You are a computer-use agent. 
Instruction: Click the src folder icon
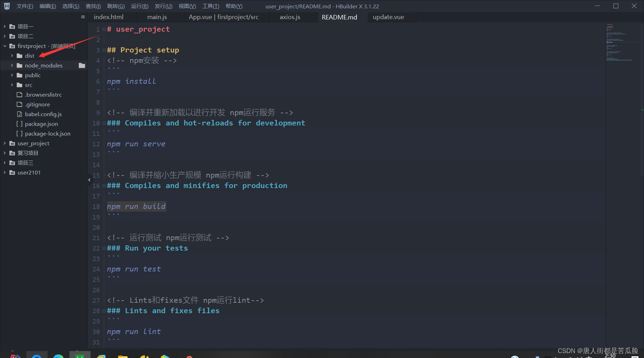[x=19, y=85]
